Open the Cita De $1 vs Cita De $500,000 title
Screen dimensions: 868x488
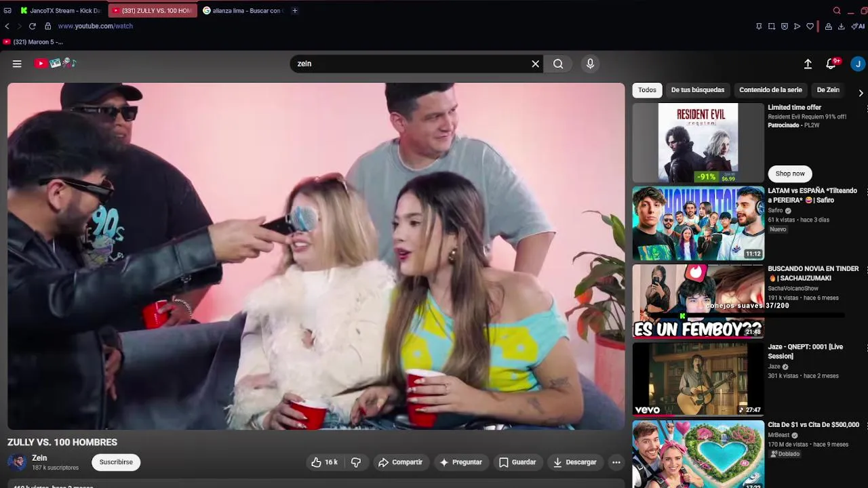[x=813, y=425]
